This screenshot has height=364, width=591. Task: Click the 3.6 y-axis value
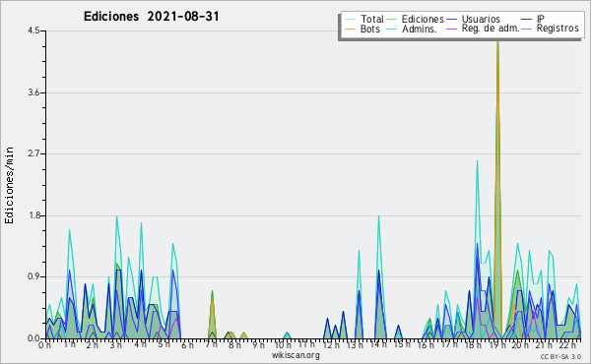[33, 92]
